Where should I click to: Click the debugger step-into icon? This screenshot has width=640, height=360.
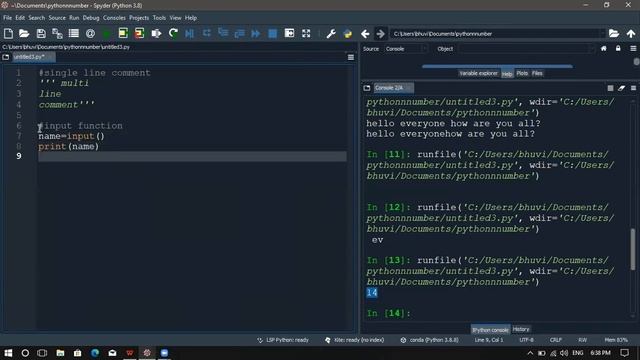point(223,33)
